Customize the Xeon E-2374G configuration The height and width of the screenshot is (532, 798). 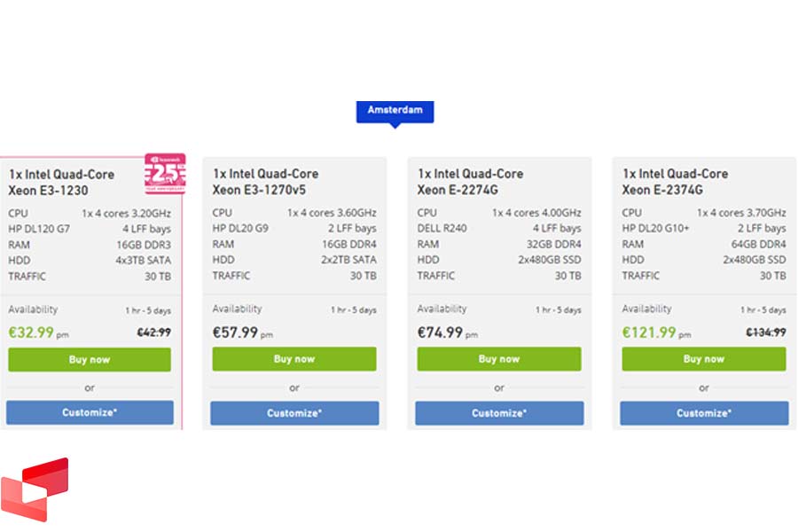(x=704, y=413)
